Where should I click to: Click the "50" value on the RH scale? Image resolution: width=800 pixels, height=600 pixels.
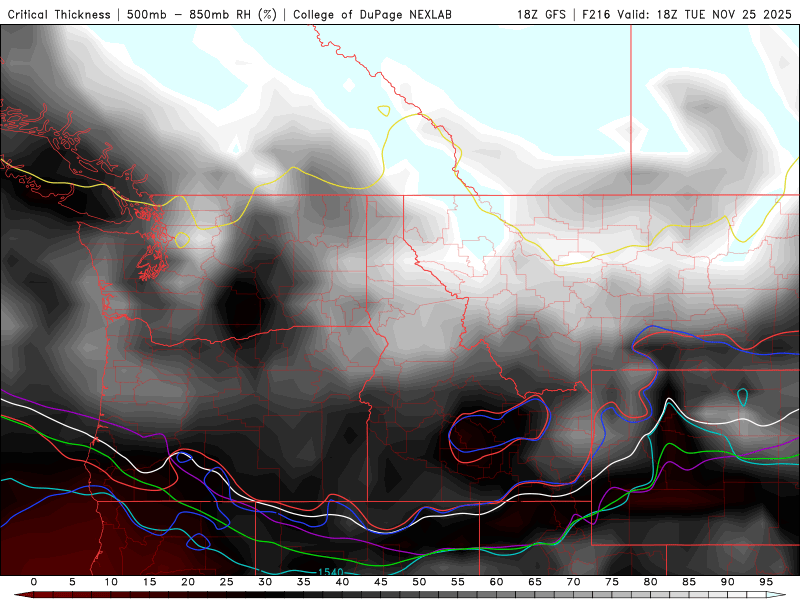point(419,582)
